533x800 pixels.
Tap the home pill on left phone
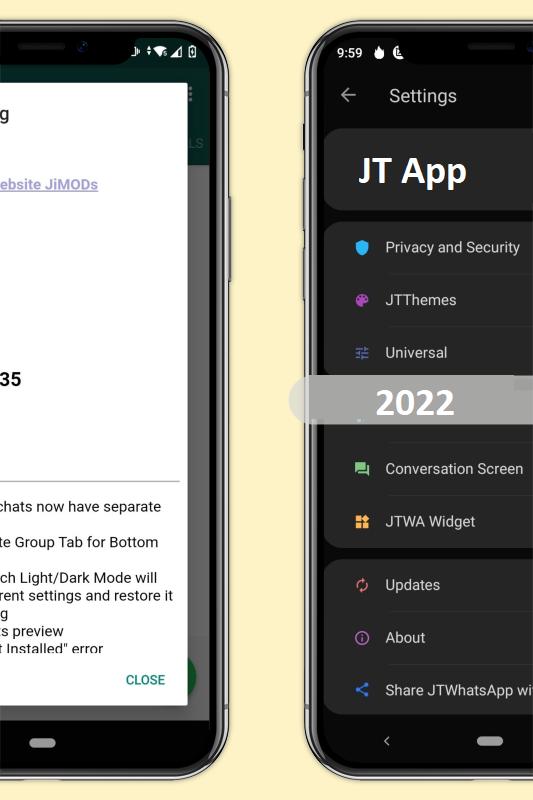pos(42,743)
